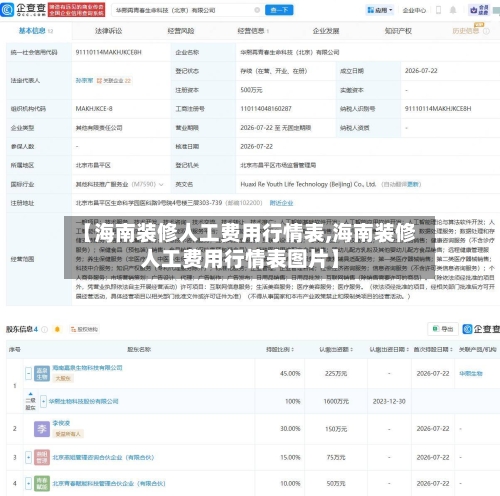Click the 15.00% shareholder's red logo

click(x=42, y=457)
